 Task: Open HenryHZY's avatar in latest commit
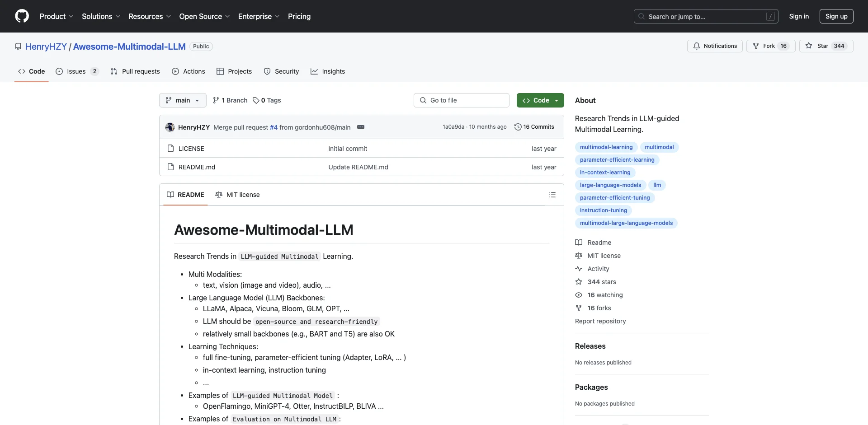[x=170, y=127]
